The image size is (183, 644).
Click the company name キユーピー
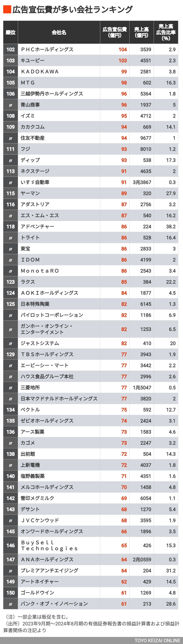pos(33,60)
